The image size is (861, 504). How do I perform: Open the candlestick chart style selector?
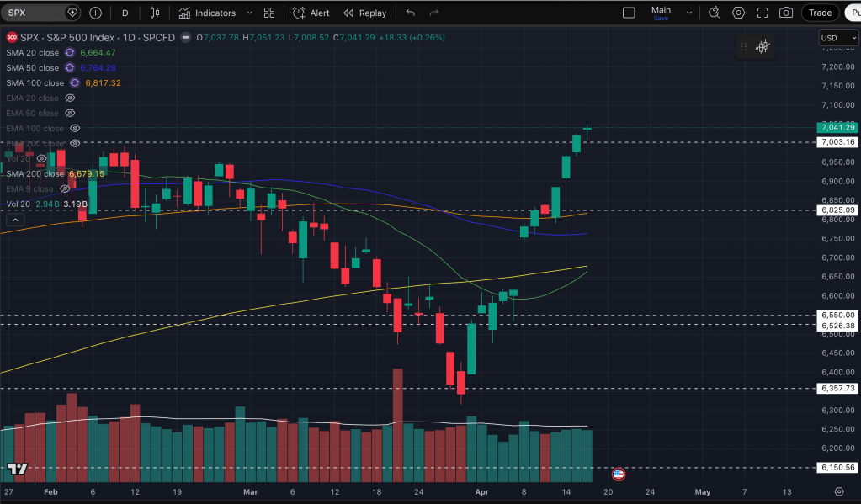click(x=154, y=13)
